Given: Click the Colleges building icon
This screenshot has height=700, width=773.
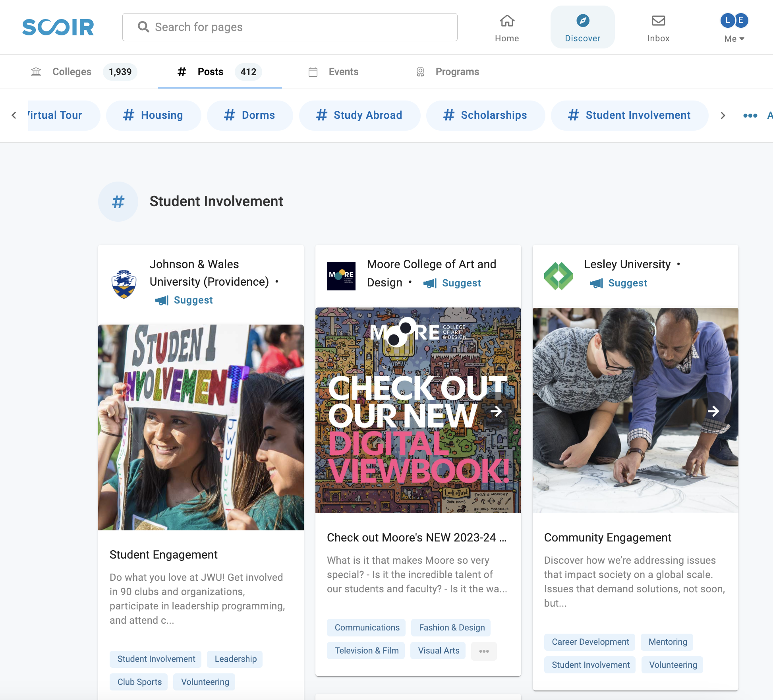Looking at the screenshot, I should pyautogui.click(x=36, y=72).
